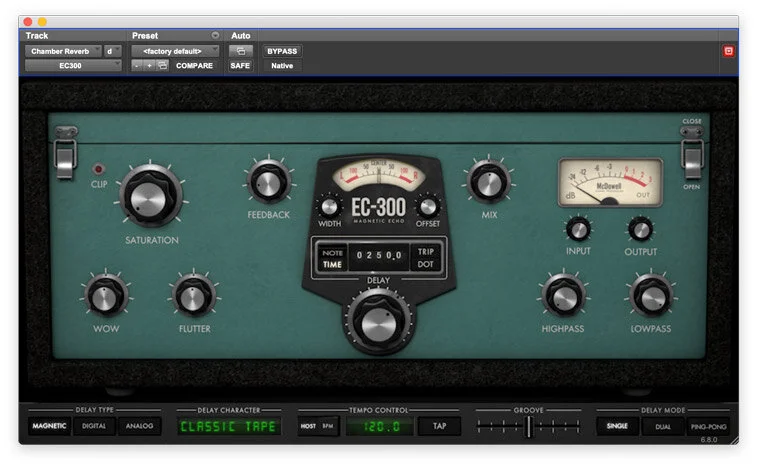The width and height of the screenshot is (757, 466).
Task: Click the left lid latch
Action: (66, 153)
